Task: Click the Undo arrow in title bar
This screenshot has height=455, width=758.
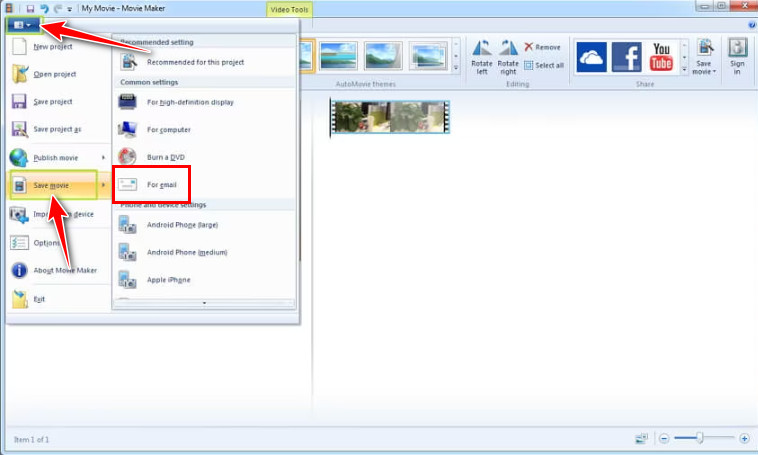Action: click(x=44, y=8)
